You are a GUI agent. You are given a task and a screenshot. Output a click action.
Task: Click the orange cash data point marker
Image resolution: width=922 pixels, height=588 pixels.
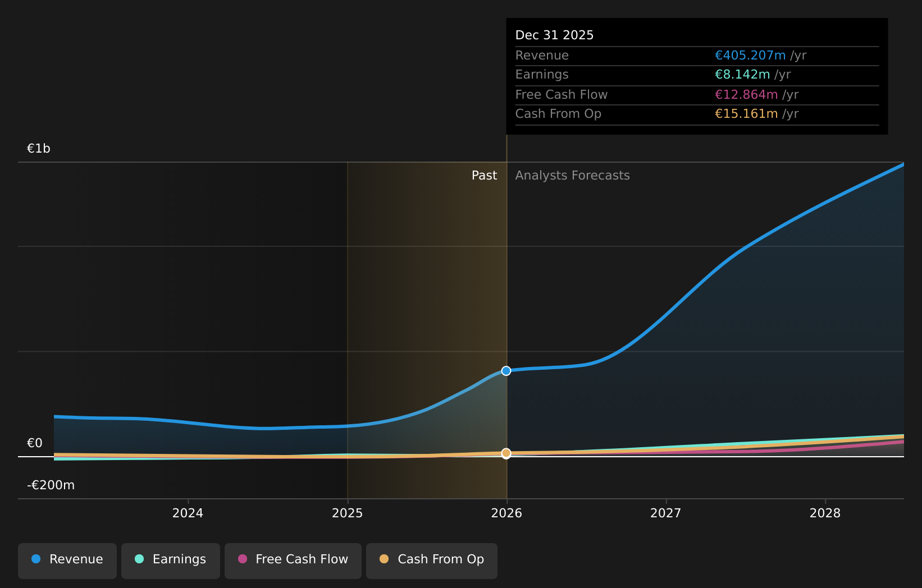point(506,453)
